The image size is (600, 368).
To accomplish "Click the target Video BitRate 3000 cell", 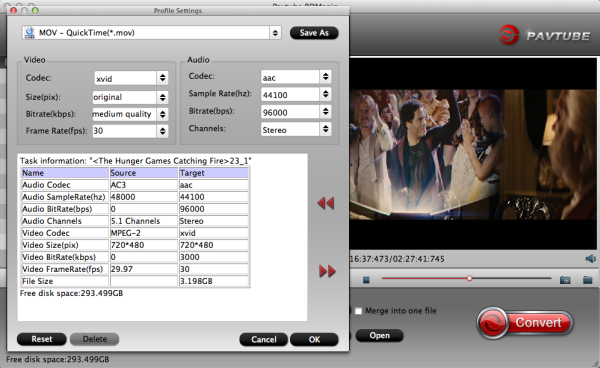I will pos(214,257).
